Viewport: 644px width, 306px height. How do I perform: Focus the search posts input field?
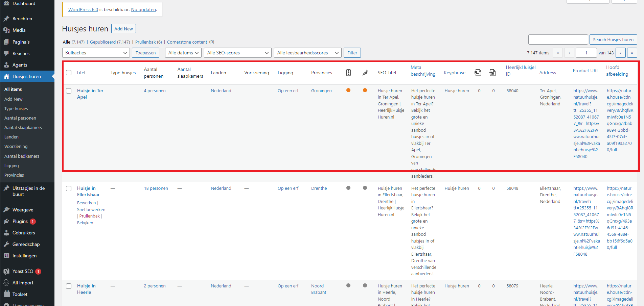click(558, 40)
